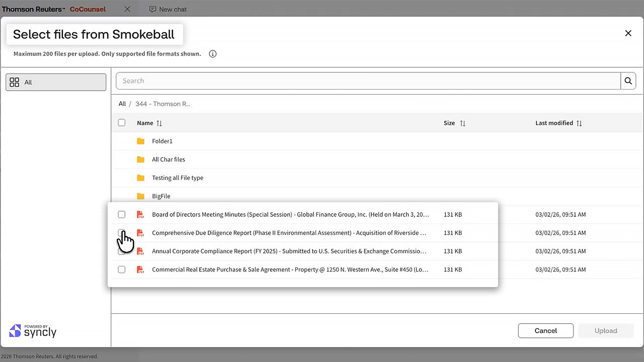The image size is (644, 362).
Task: Check Commercial Real Estate Purchase Agreement file
Action: pos(122,269)
